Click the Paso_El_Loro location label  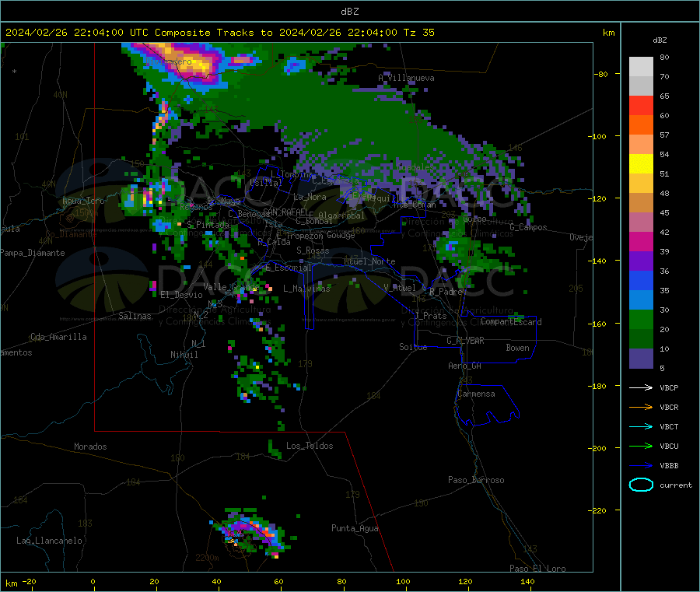click(537, 569)
